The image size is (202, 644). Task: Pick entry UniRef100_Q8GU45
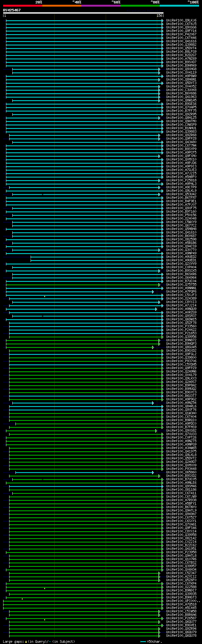(181, 347)
